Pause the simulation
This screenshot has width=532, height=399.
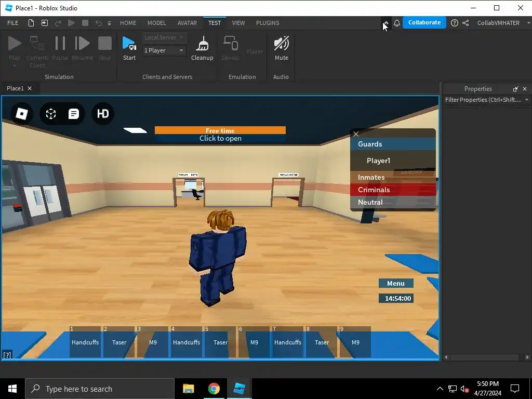click(x=60, y=48)
